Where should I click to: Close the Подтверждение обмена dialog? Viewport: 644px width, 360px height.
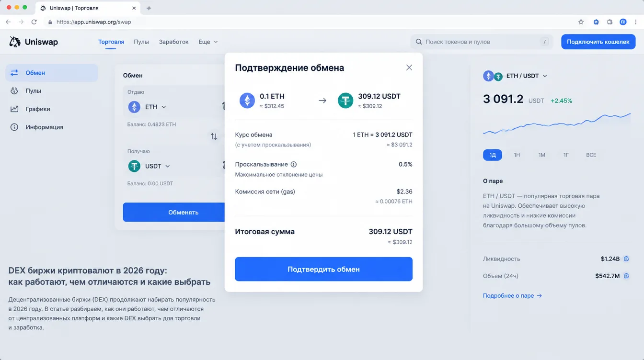click(x=409, y=67)
